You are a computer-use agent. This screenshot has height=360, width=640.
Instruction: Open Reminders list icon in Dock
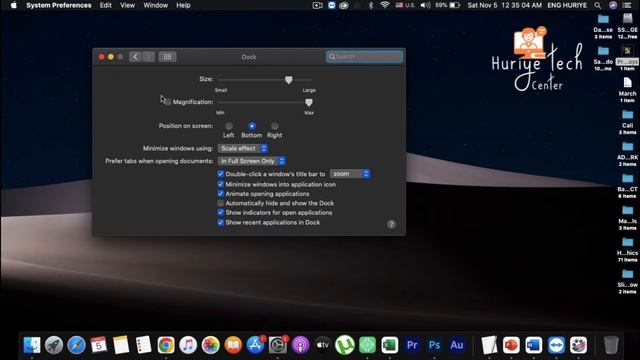point(143,345)
